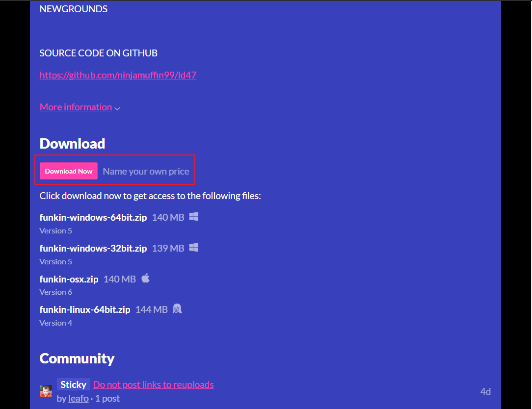Select the funkin-windows-32bit.zip file name
Screen dimensions: 532x409
93,248
